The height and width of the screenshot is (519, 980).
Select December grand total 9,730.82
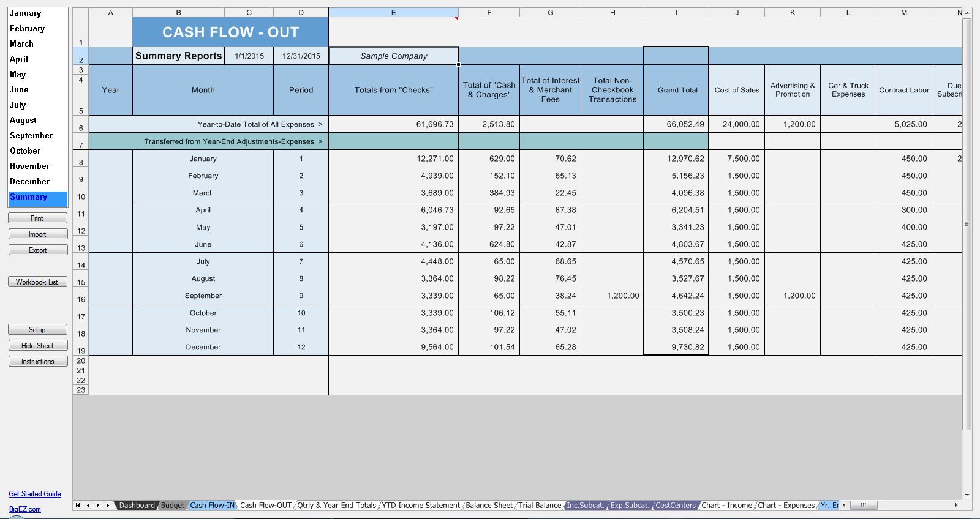(677, 347)
